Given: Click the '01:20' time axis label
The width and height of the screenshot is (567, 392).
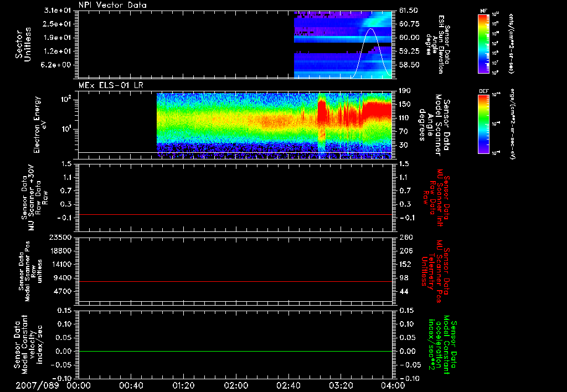Looking at the screenshot, I should click(x=183, y=385).
